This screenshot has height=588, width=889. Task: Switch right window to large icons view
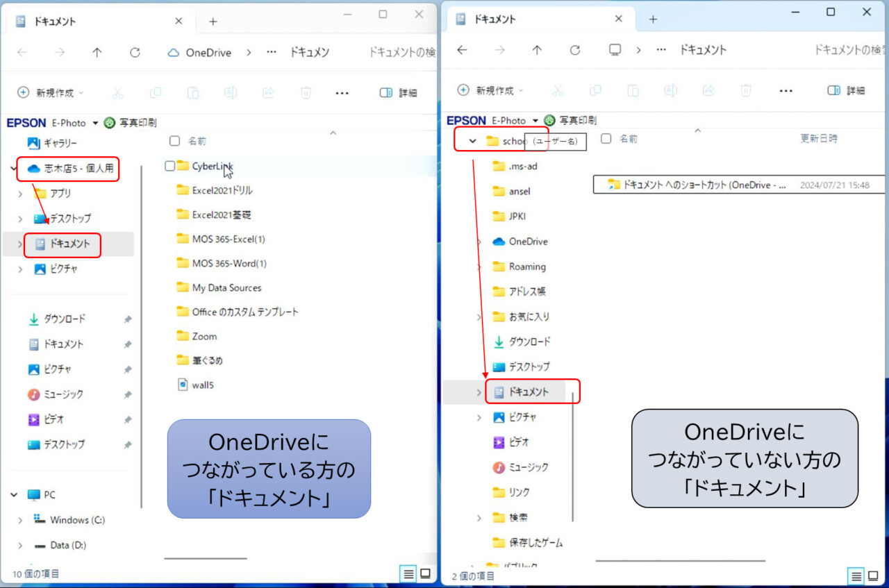[x=874, y=576]
